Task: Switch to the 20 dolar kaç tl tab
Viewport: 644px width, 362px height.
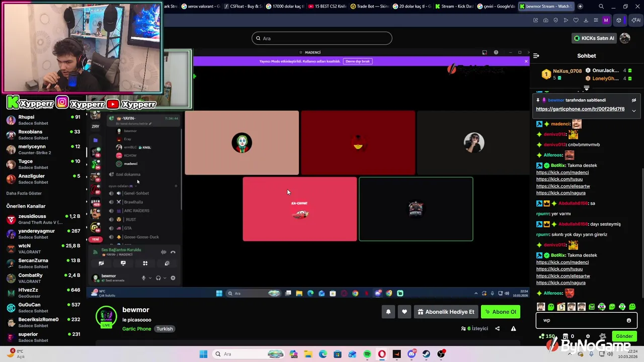Action: pyautogui.click(x=412, y=7)
